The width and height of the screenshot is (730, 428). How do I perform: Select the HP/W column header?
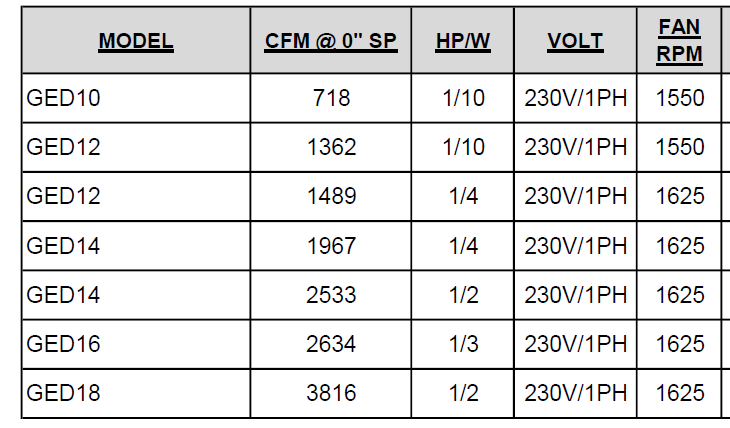click(462, 41)
